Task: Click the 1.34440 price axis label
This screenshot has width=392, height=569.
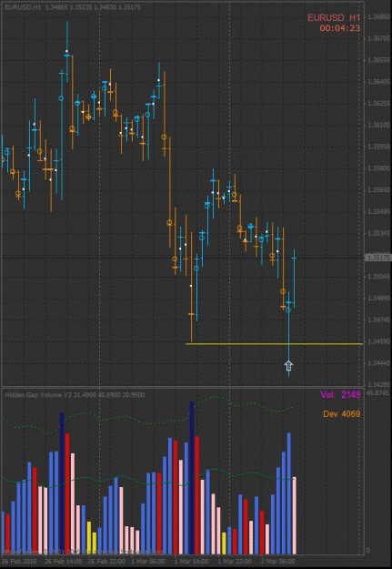Action: click(378, 363)
